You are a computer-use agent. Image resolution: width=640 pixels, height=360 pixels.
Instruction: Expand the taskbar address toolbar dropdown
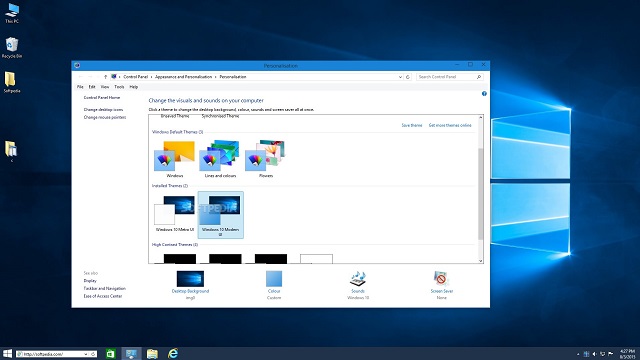[x=86, y=354]
